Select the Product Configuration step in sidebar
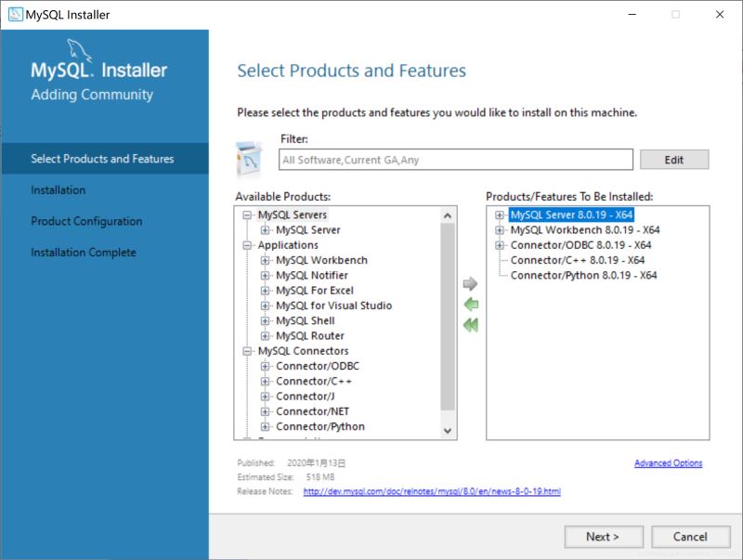 (88, 221)
